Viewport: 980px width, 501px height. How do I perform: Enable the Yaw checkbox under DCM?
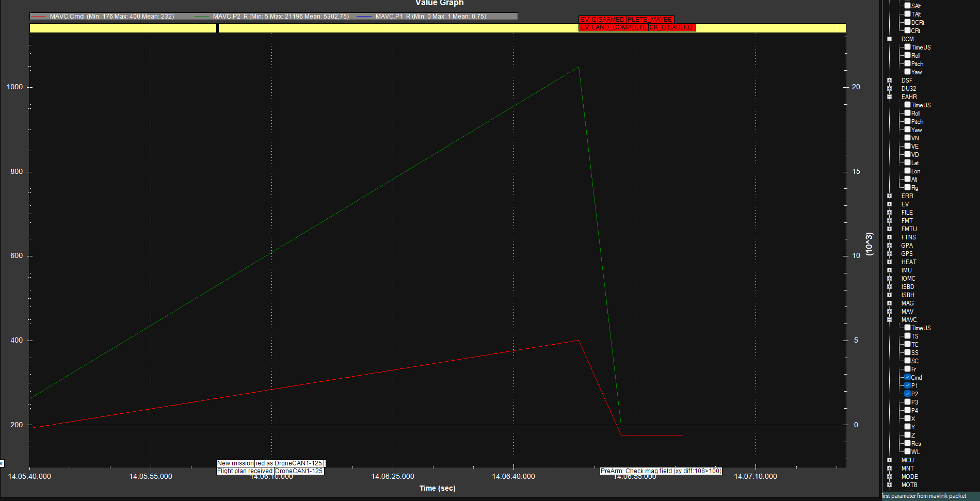[907, 72]
